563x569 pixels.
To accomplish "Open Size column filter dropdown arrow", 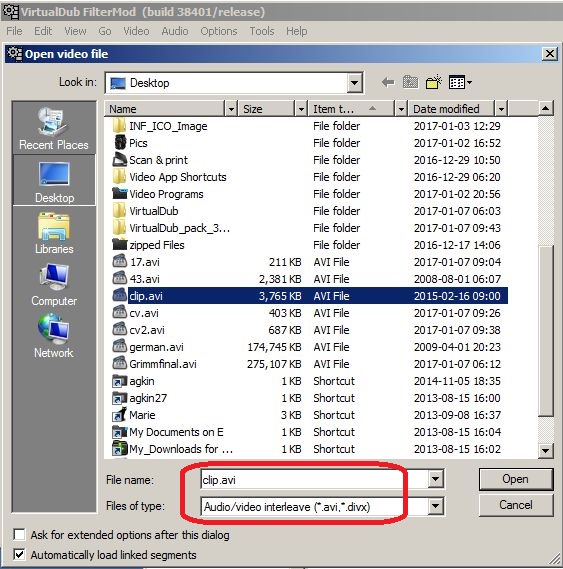I will tap(301, 109).
